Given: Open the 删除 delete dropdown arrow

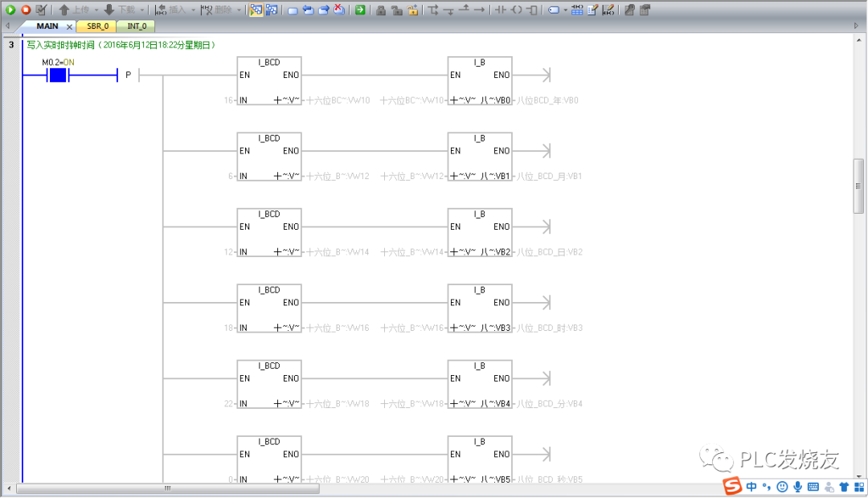Looking at the screenshot, I should tap(240, 10).
